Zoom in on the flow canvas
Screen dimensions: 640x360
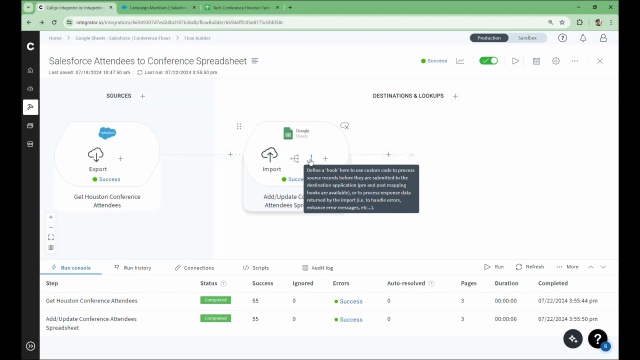[51, 217]
